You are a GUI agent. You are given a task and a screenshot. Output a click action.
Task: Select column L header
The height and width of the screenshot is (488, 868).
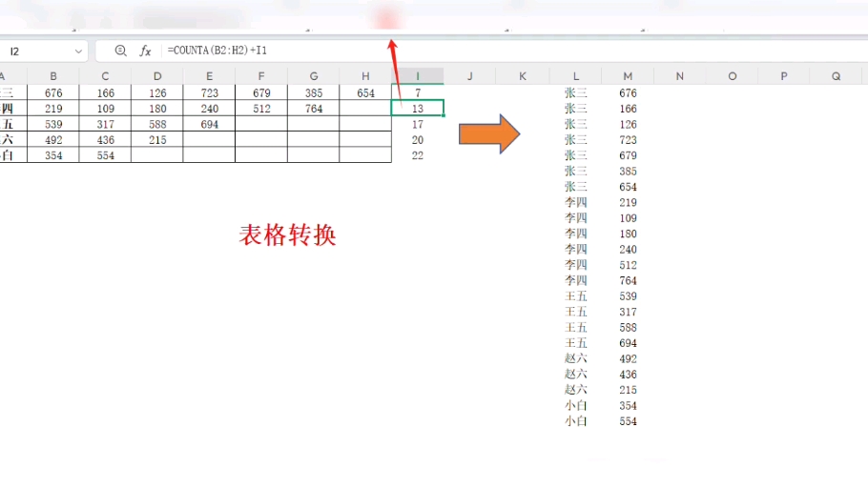click(575, 76)
